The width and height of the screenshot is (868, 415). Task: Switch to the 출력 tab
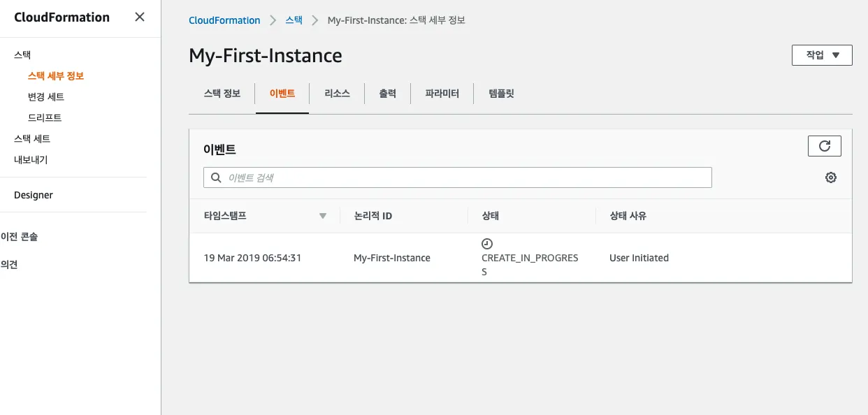point(388,93)
